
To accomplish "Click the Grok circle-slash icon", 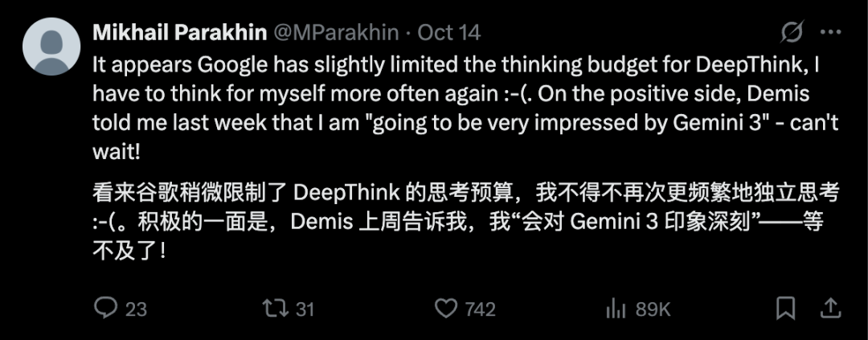I will point(792,32).
